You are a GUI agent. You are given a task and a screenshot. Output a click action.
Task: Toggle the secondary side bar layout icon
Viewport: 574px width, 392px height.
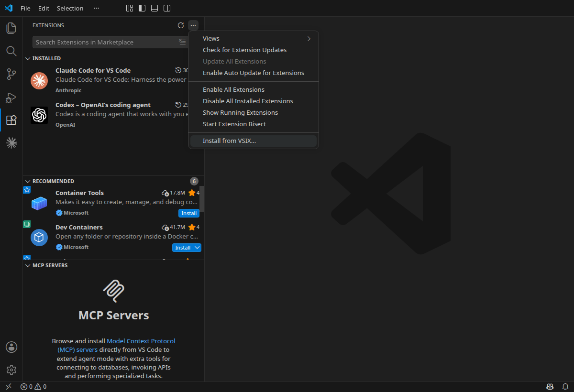(x=167, y=8)
